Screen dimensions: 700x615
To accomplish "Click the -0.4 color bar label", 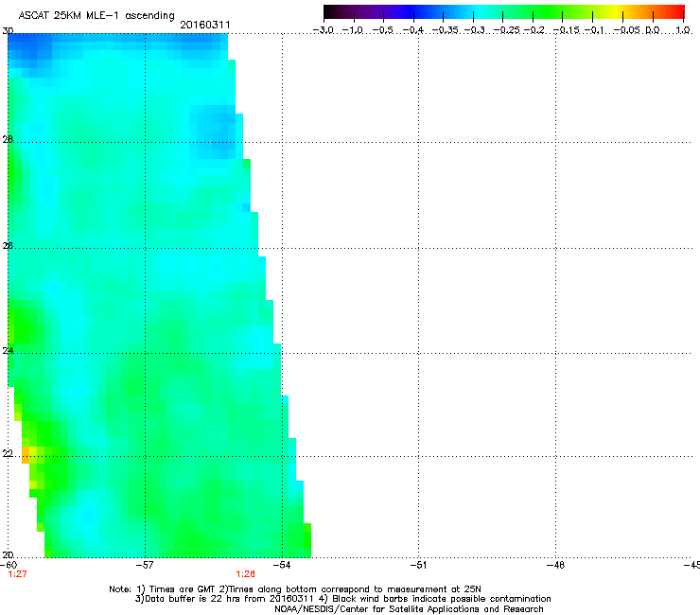I will coord(413,30).
